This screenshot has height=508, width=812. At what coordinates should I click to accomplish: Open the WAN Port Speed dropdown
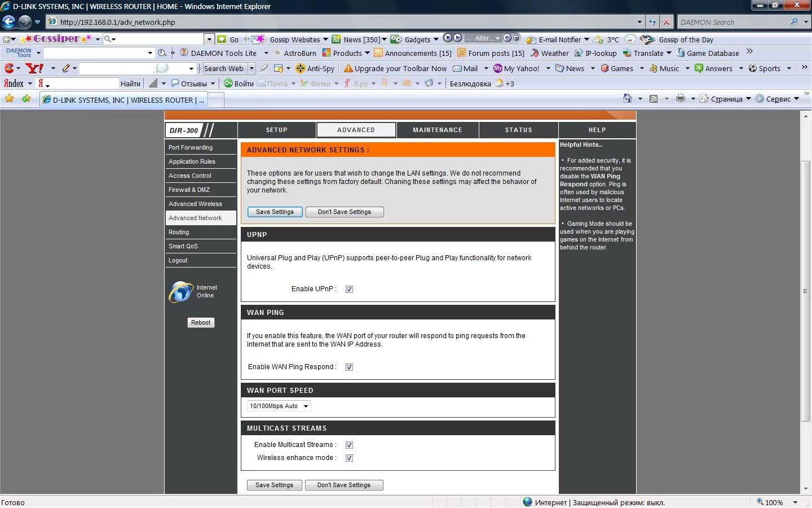[279, 406]
